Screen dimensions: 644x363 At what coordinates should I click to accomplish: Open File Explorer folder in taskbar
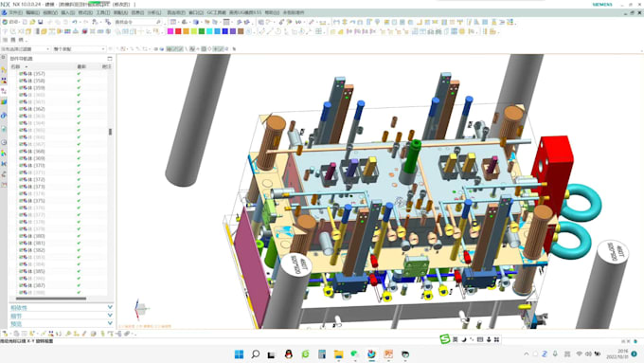coord(338,354)
